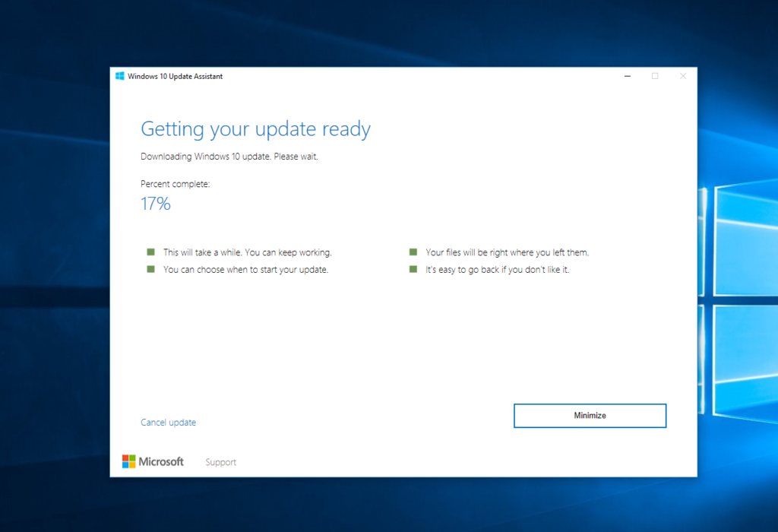Click the grayed-out maximize icon
The height and width of the screenshot is (532, 778).
[655, 76]
